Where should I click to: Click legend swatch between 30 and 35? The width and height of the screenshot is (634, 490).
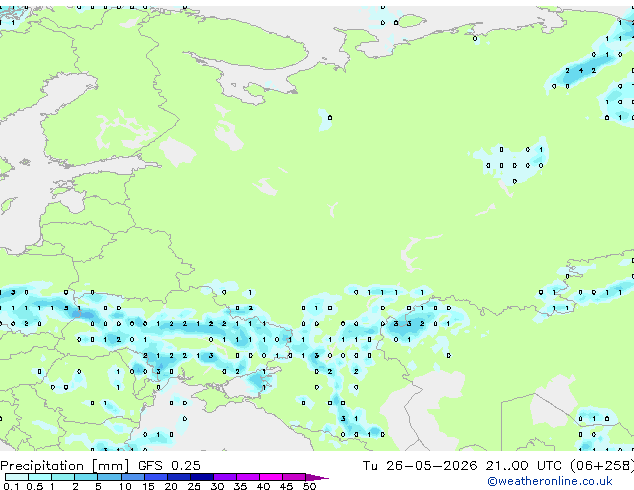(225, 477)
